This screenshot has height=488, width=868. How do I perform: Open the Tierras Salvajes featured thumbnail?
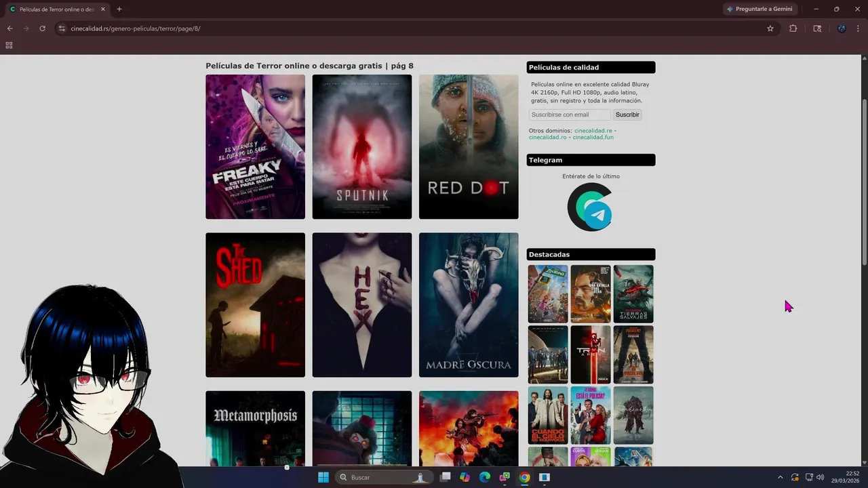(633, 293)
